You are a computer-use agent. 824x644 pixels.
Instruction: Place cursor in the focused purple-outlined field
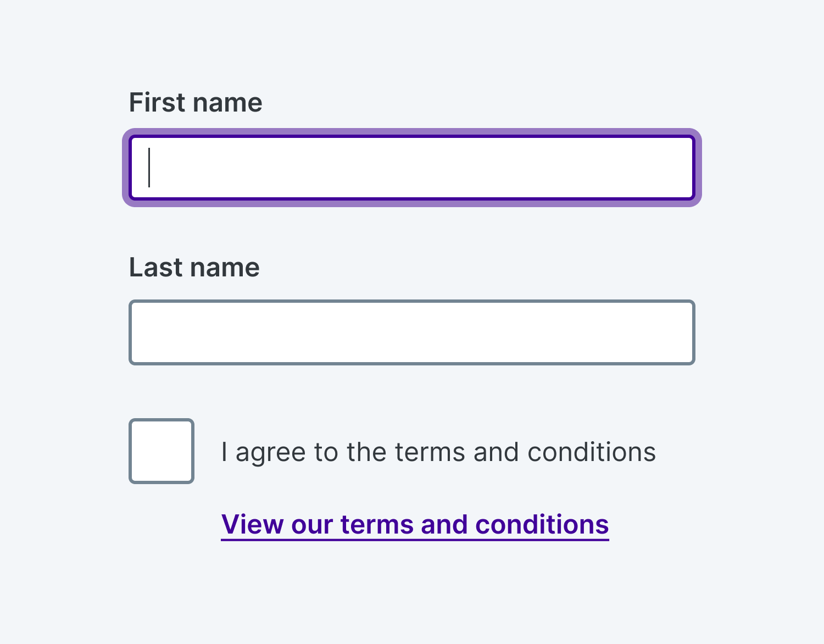click(x=412, y=168)
